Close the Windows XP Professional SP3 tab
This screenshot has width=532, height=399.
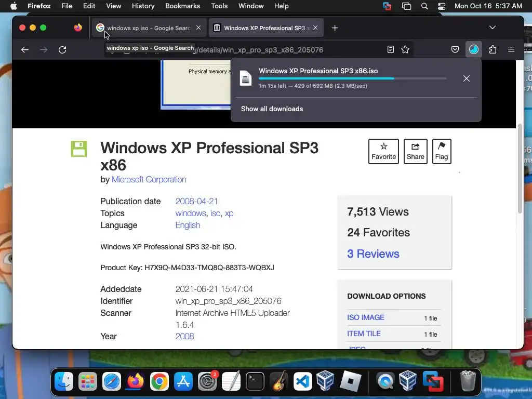315,28
